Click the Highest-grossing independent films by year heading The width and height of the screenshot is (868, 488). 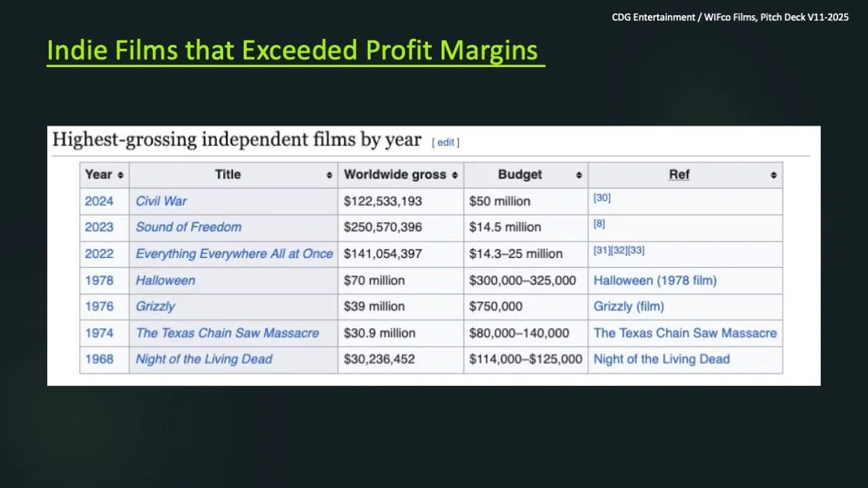click(236, 139)
